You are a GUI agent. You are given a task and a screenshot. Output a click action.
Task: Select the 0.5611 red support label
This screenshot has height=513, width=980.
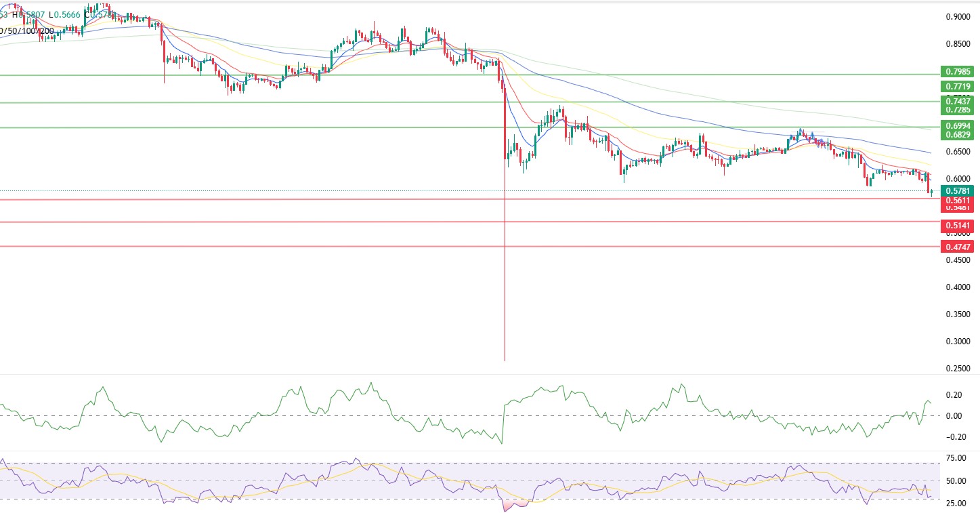tap(956, 201)
